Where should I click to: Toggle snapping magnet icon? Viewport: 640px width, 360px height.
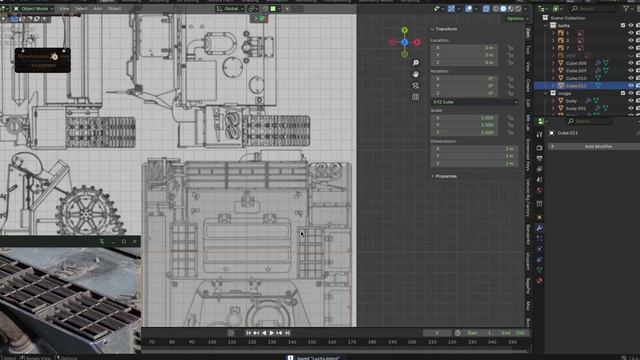pyautogui.click(x=266, y=9)
